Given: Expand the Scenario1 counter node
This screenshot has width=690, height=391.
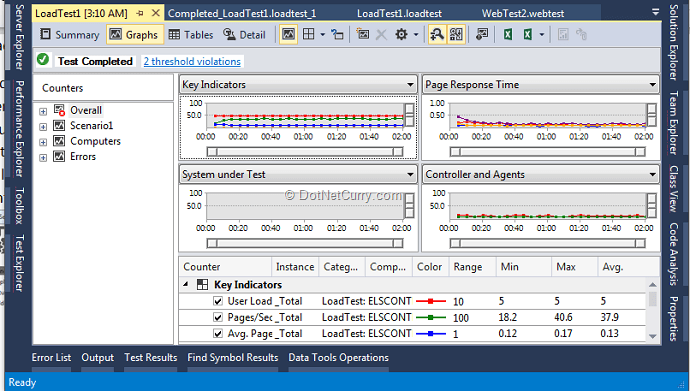Looking at the screenshot, I should click(43, 127).
